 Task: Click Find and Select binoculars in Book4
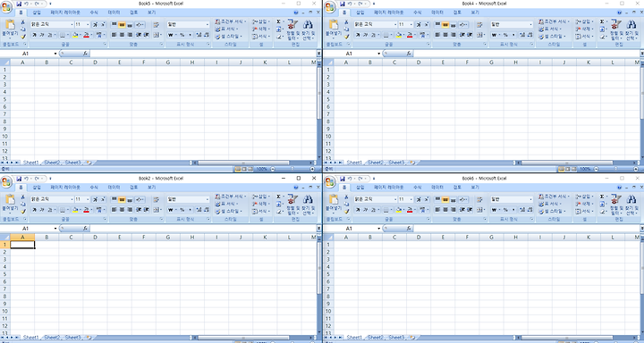[631, 29]
